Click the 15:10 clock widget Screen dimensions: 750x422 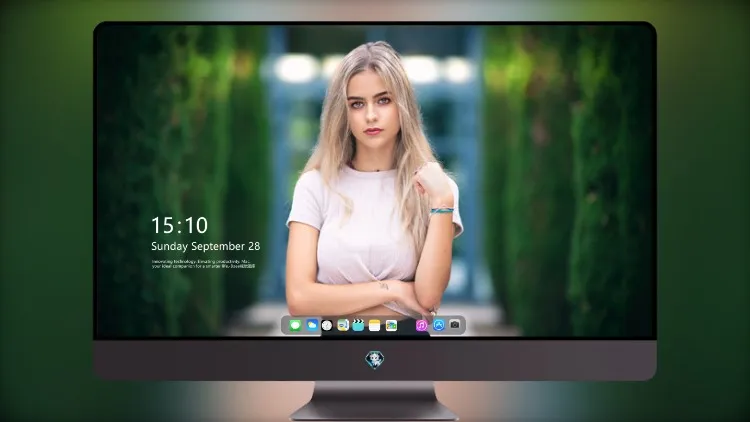click(179, 225)
